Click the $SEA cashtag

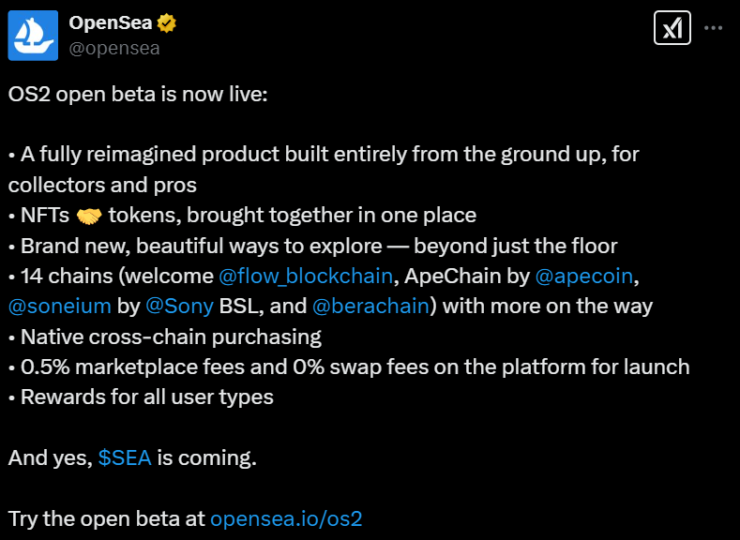(x=125, y=458)
